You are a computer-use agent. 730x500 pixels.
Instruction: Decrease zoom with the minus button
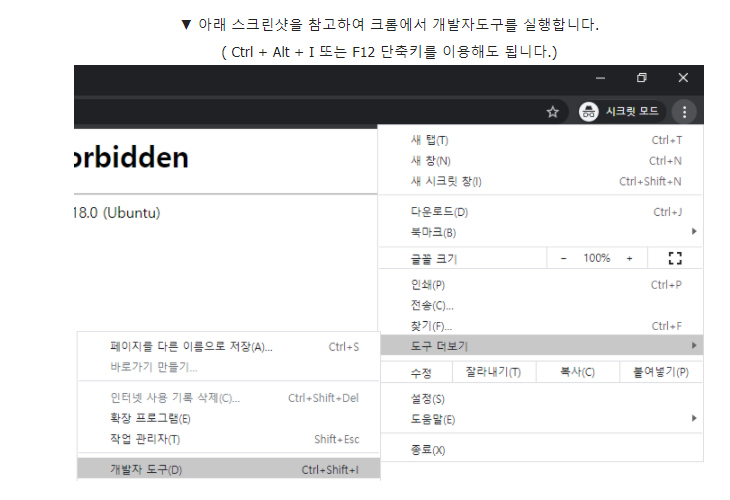pyautogui.click(x=563, y=258)
